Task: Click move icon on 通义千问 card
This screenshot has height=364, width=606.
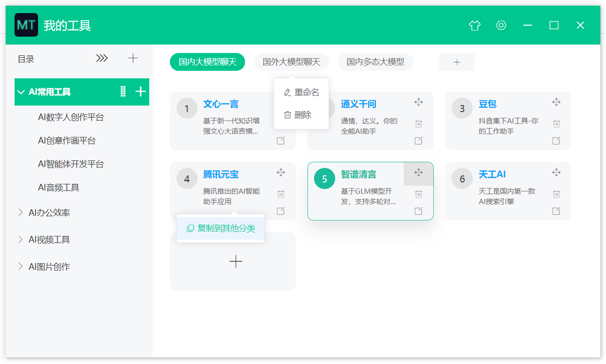Action: click(x=419, y=102)
